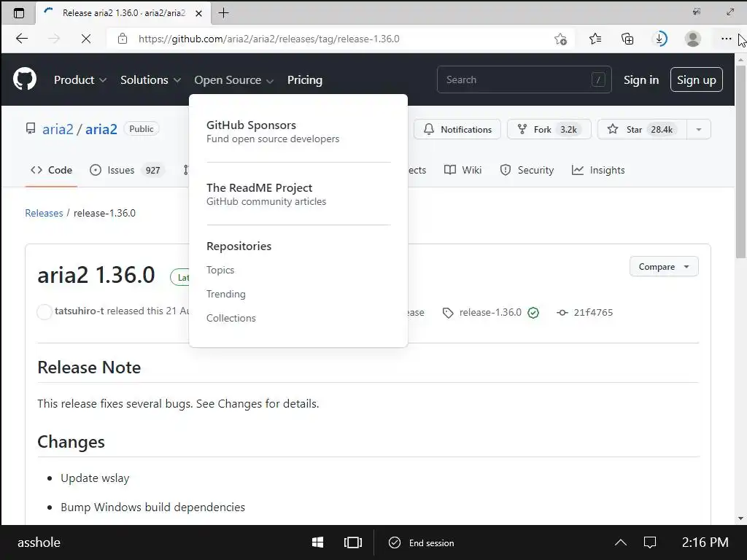Click Sign in
The width and height of the screenshot is (747, 560).
point(640,80)
